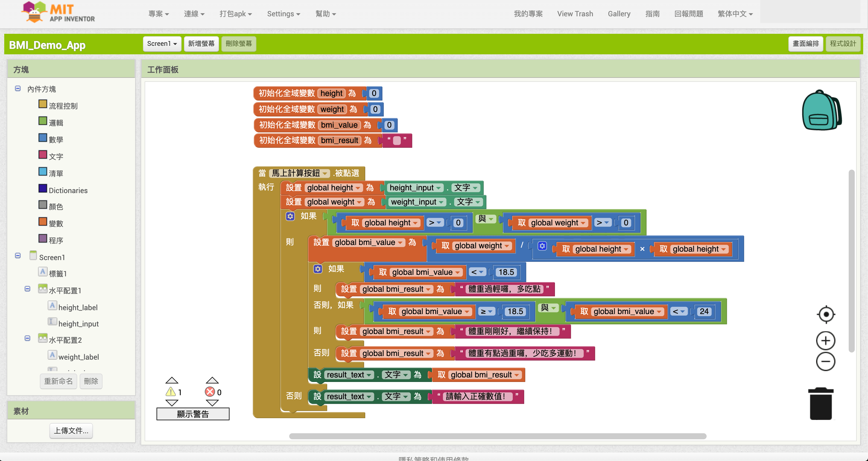
Task: Open the backpack icon on workspace
Action: tap(822, 110)
